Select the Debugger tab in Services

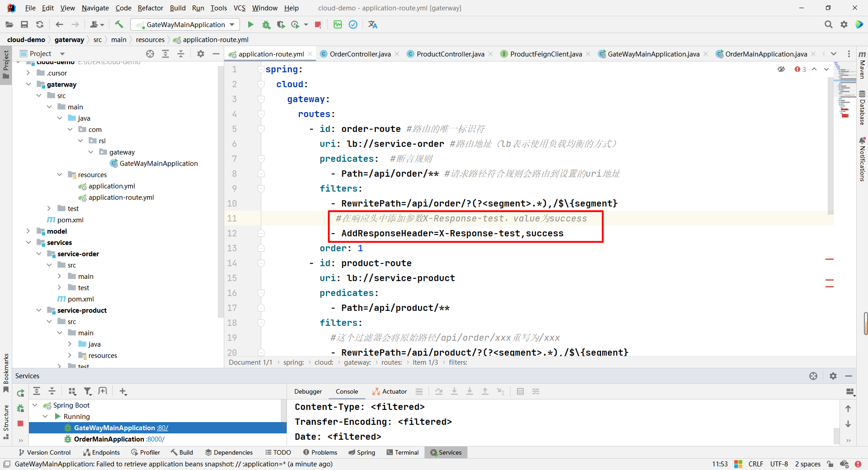pos(308,391)
